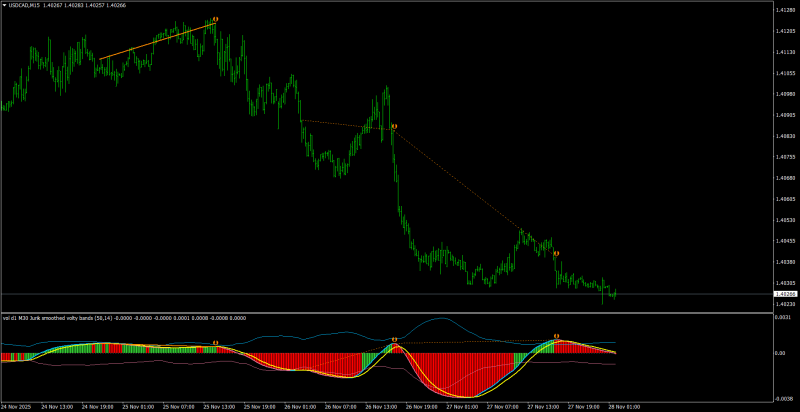
Task: Click the USDCAD,M15 symbol title text
Action: pos(22,5)
